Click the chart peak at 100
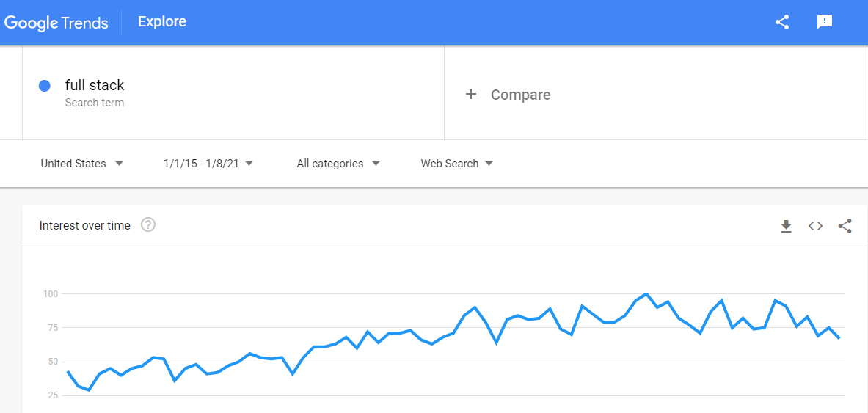Viewport: 868px width, 413px height. coord(646,294)
